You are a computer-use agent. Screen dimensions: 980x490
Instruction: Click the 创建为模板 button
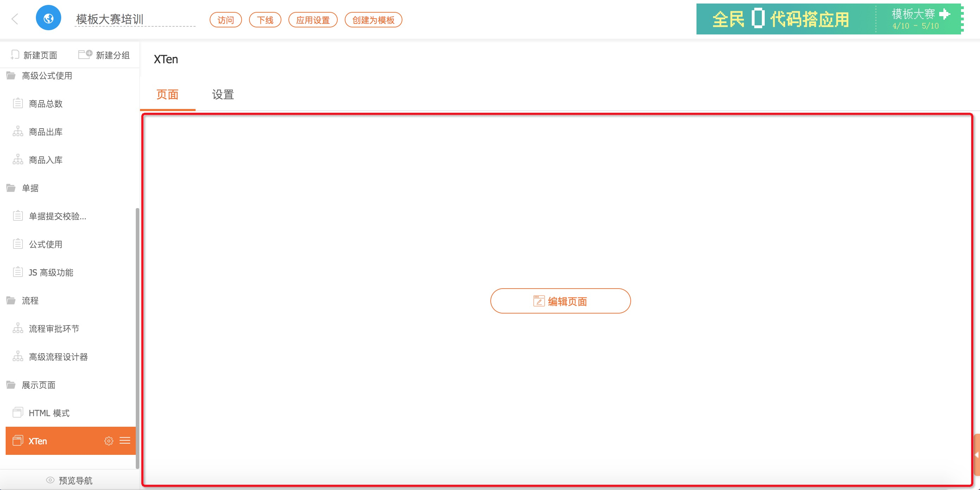[373, 20]
